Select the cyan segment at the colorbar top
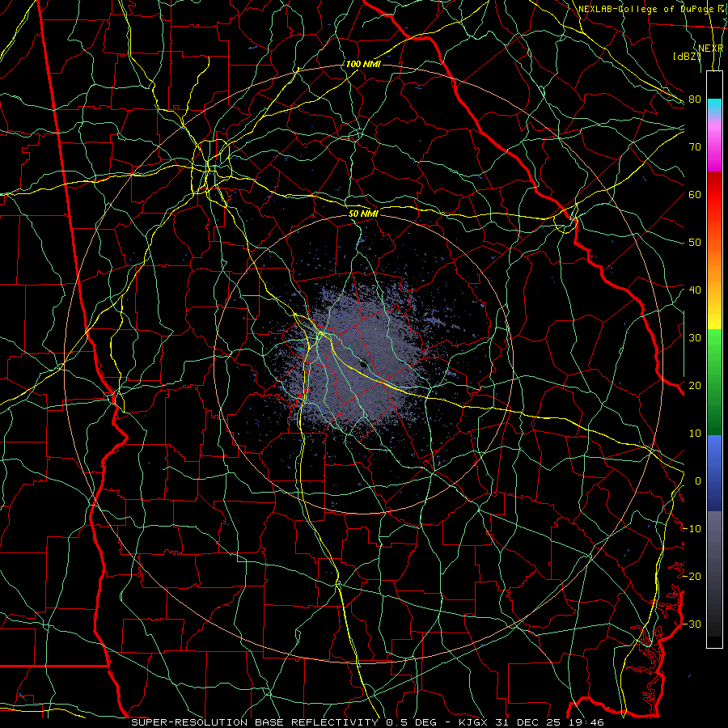This screenshot has width=728, height=728. point(714,106)
